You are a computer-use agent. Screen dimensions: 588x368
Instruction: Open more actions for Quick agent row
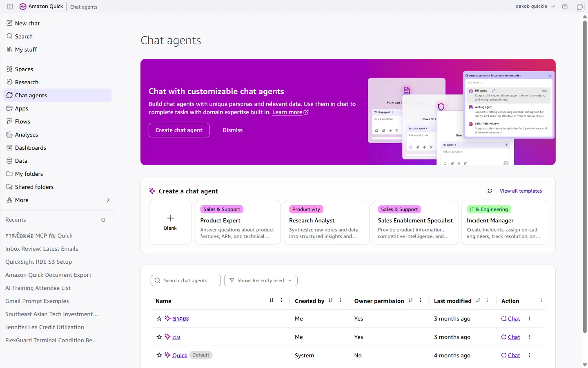[x=529, y=355]
